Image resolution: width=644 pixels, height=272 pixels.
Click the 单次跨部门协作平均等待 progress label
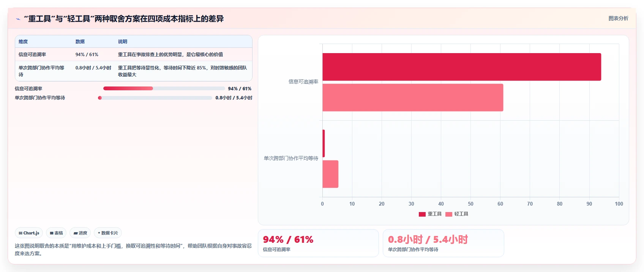pyautogui.click(x=40, y=98)
